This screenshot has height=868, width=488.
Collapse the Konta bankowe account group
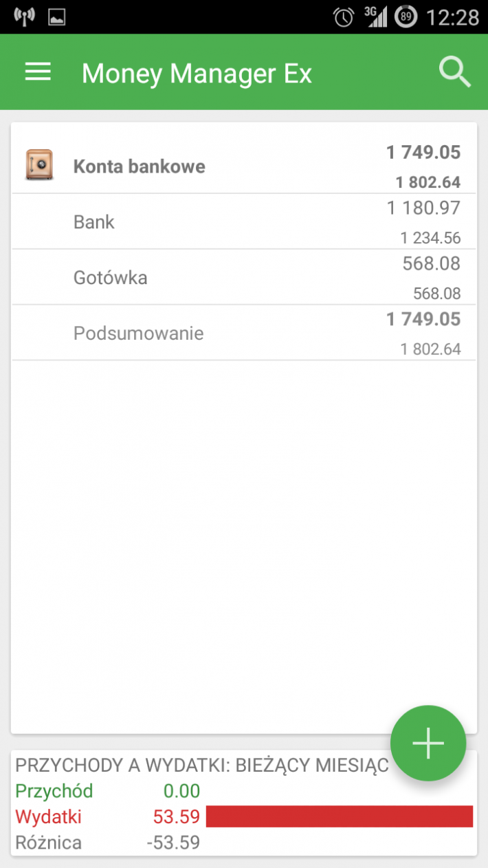coord(244,166)
